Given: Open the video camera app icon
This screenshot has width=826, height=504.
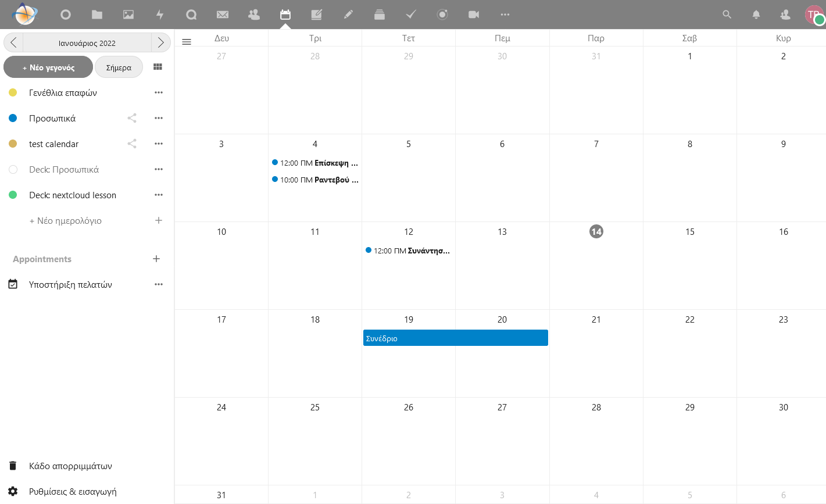Looking at the screenshot, I should point(474,15).
